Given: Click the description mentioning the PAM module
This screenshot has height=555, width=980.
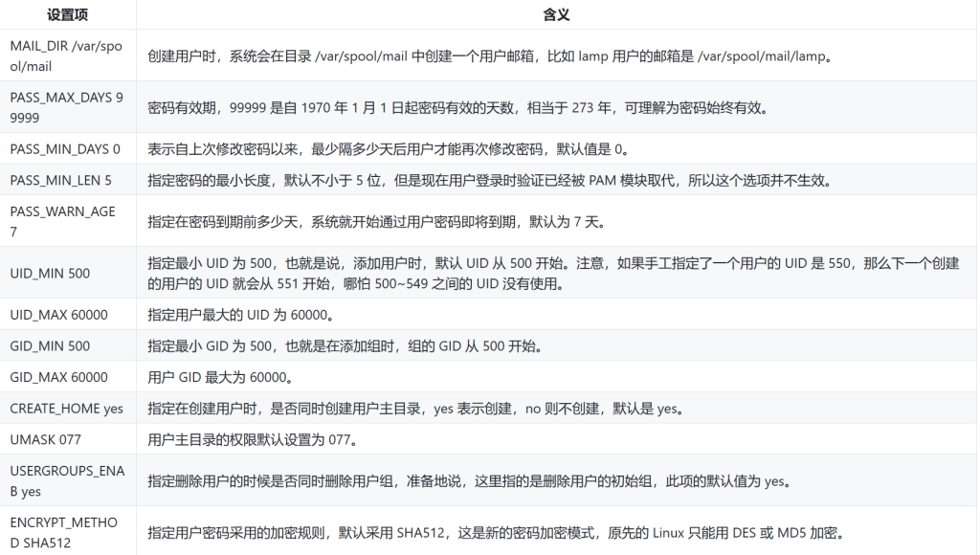Looking at the screenshot, I should pyautogui.click(x=489, y=180).
